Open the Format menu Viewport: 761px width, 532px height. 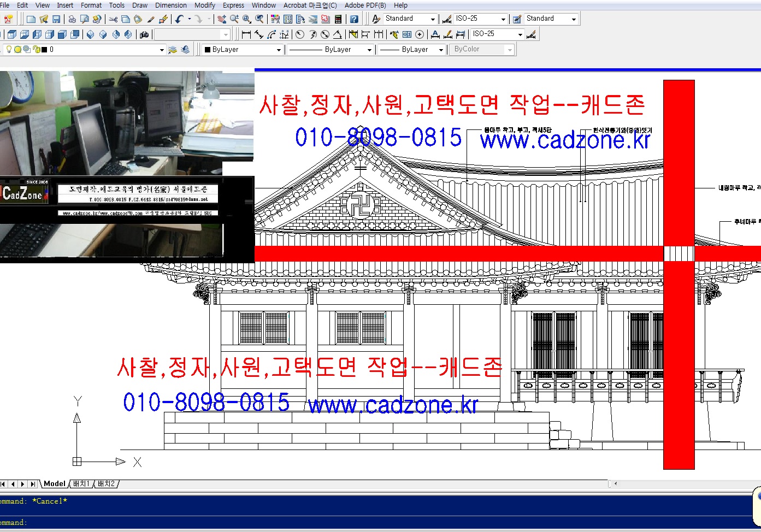(x=91, y=5)
